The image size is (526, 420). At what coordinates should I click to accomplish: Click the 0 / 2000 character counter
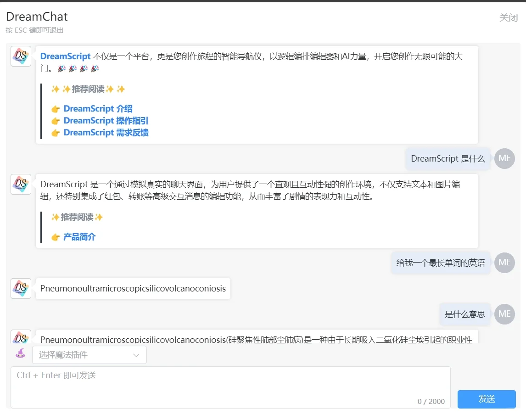(x=431, y=401)
